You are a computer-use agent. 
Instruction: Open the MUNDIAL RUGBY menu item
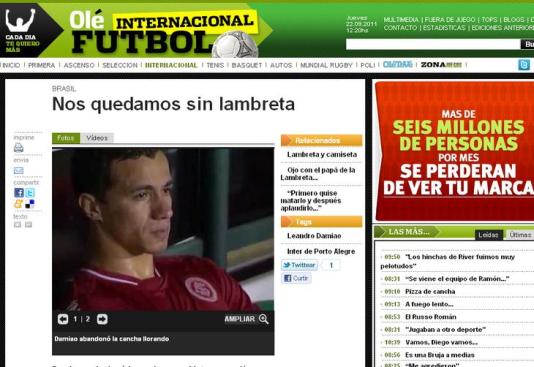coord(326,65)
